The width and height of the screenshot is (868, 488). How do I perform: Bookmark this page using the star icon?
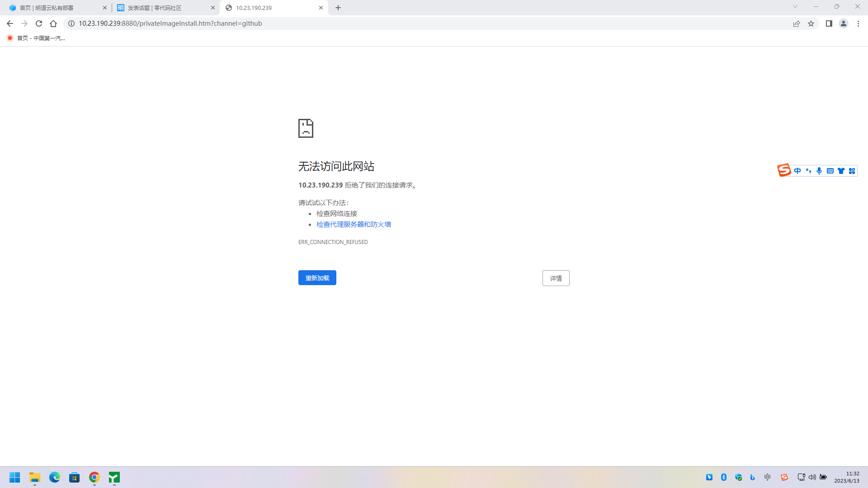(x=811, y=23)
